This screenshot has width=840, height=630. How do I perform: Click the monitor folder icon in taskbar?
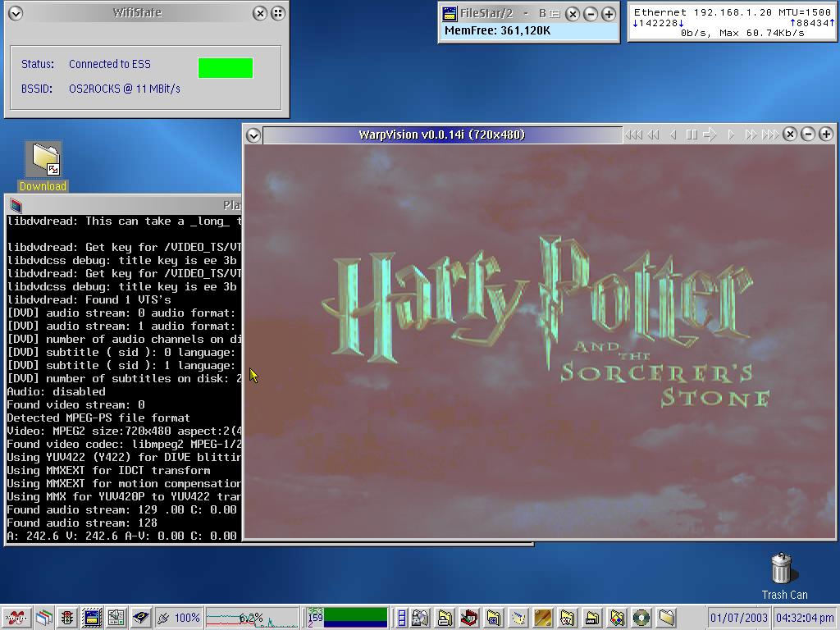coord(494,619)
